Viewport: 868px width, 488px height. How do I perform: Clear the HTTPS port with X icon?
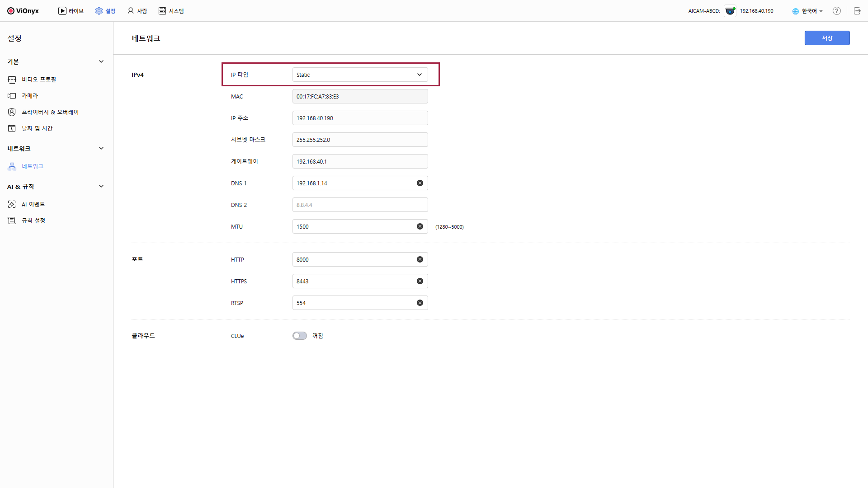click(420, 281)
